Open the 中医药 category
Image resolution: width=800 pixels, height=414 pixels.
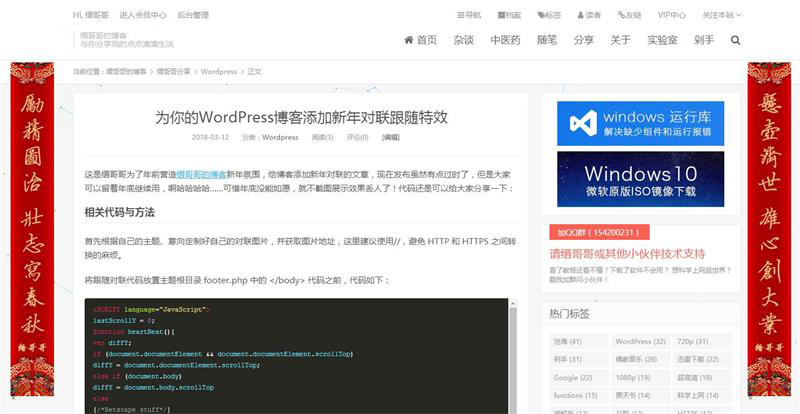506,40
